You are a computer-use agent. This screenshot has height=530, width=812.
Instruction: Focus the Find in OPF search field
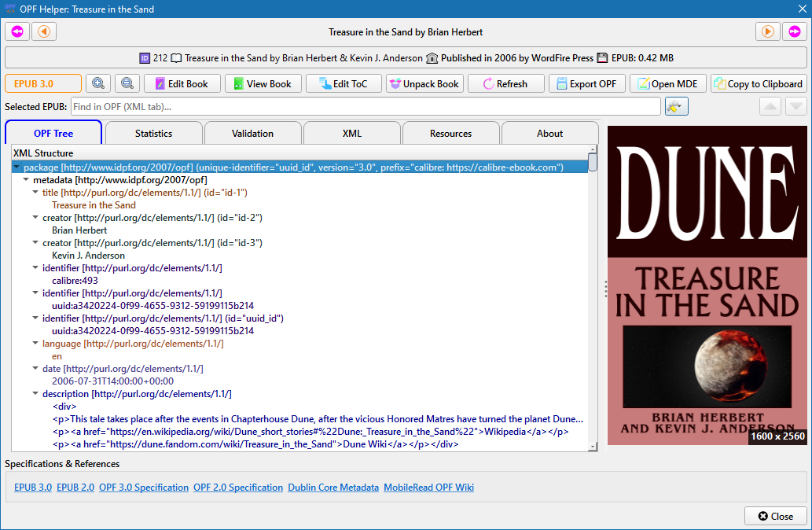point(366,106)
